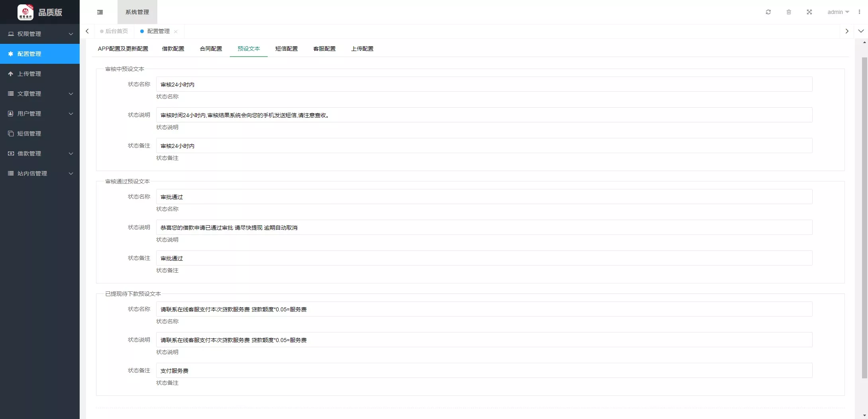Click the refresh icon in top bar

coord(768,12)
